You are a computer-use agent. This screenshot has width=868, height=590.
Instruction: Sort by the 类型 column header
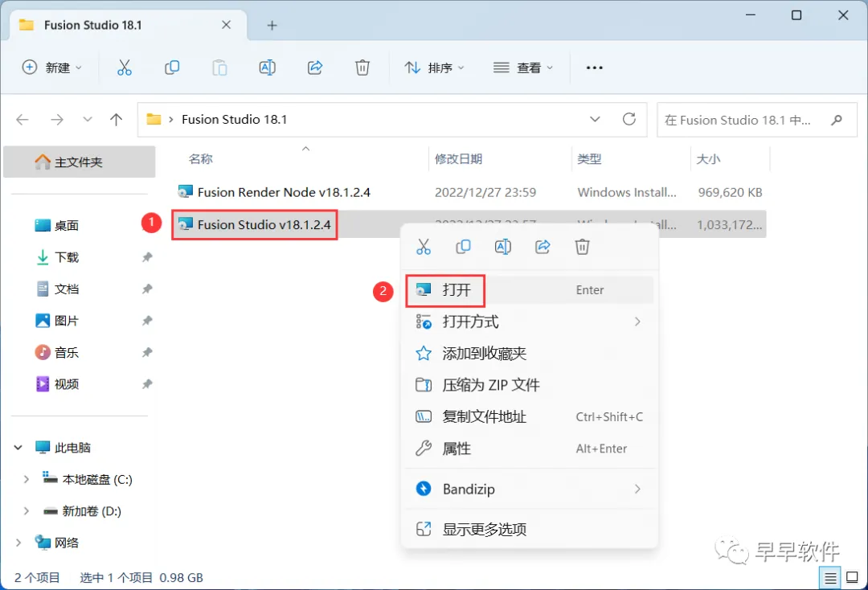tap(589, 159)
